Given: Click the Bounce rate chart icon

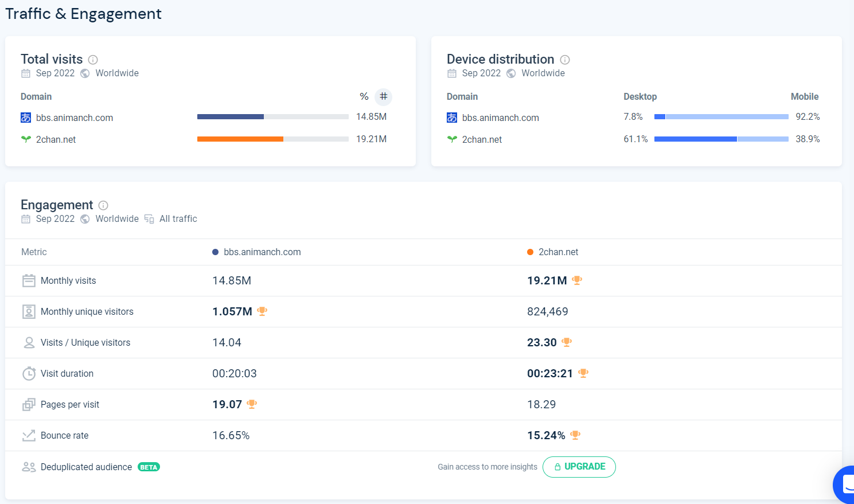Looking at the screenshot, I should tap(29, 436).
